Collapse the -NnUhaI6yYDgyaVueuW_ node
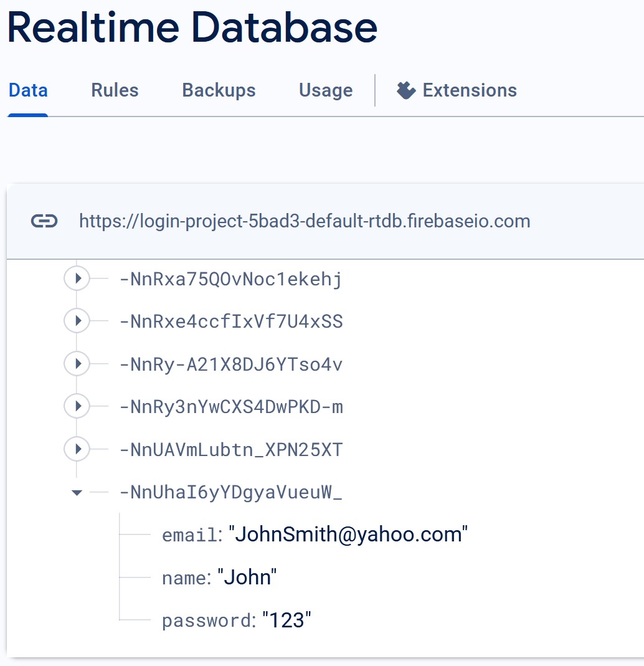 pyautogui.click(x=77, y=493)
